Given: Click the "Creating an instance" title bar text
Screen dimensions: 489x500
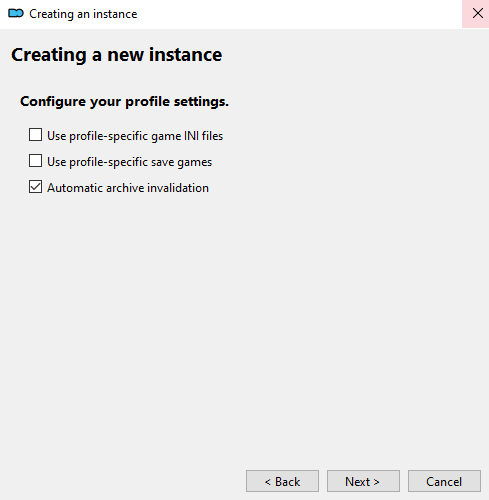Looking at the screenshot, I should click(x=83, y=14).
